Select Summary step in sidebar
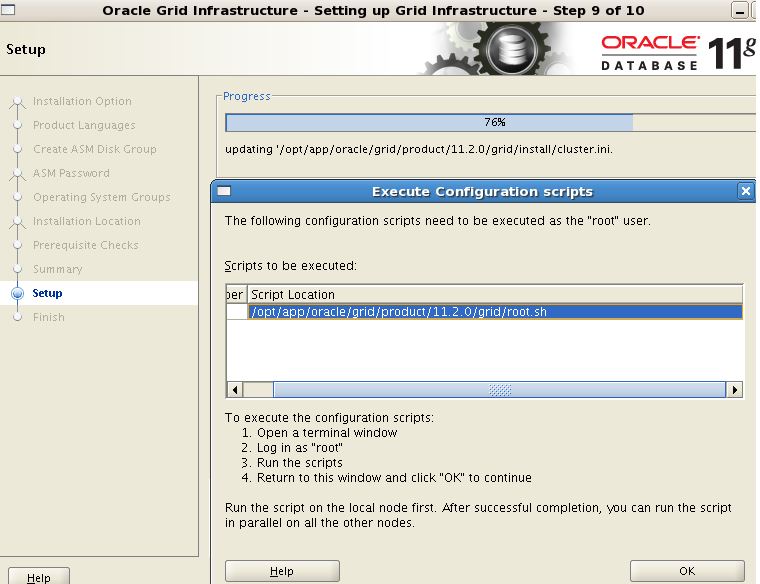The image size is (760, 584). (57, 269)
